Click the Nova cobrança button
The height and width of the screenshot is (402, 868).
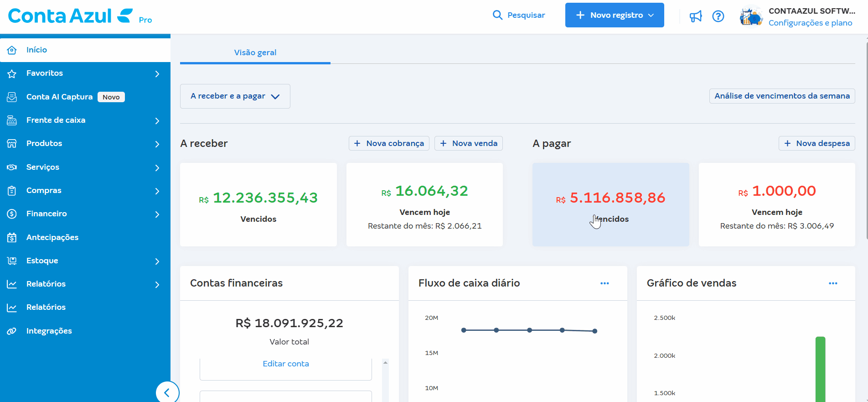(389, 143)
